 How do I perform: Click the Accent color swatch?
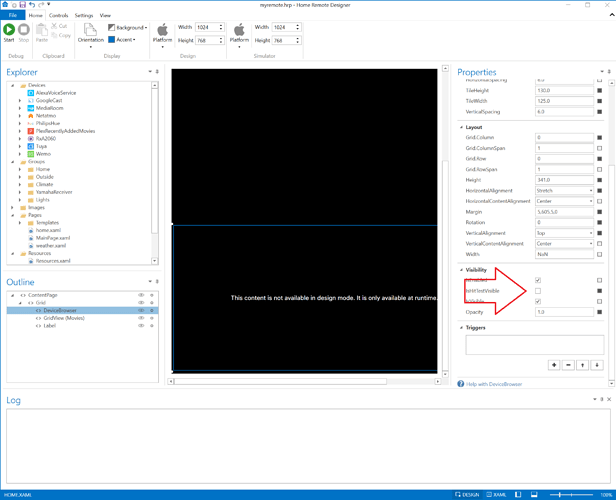[112, 40]
